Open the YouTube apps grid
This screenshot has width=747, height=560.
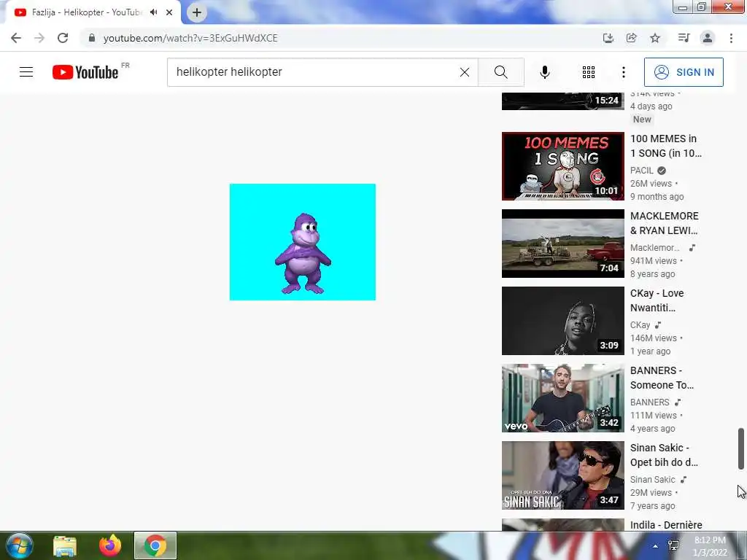tap(589, 72)
